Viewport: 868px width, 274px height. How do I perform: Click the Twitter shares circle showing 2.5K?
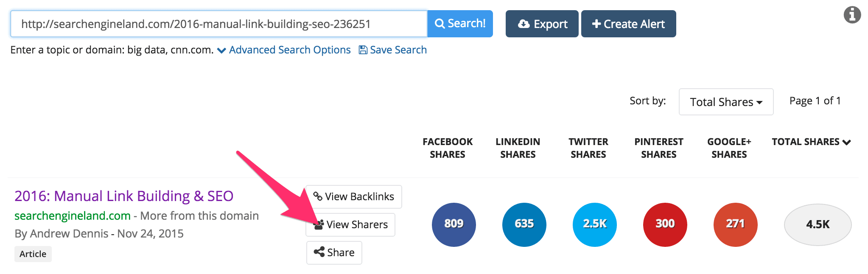(594, 224)
